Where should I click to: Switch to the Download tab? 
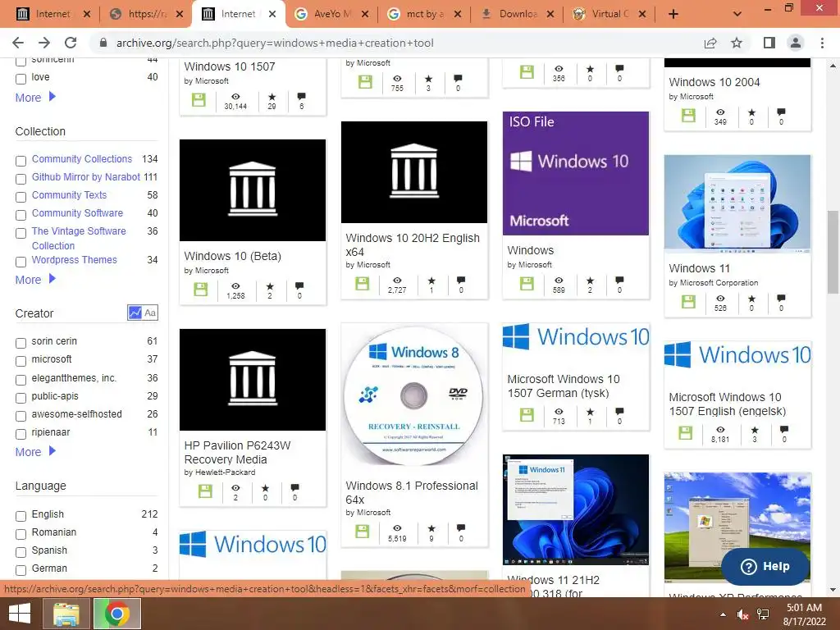click(518, 14)
